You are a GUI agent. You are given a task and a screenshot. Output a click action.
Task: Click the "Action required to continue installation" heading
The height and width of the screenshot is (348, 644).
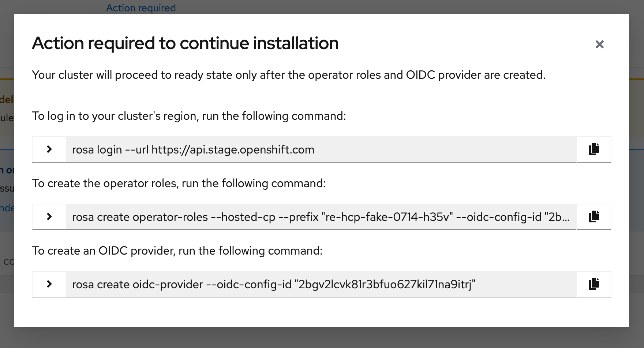(x=185, y=43)
